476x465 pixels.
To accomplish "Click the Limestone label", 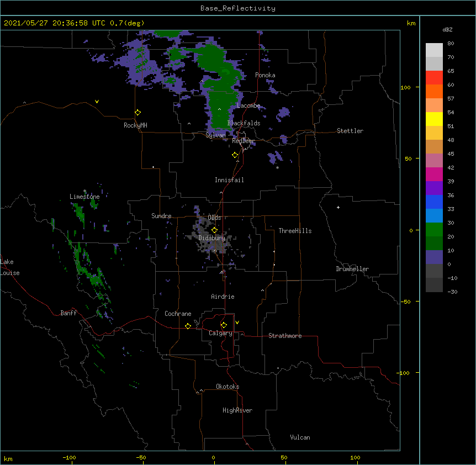I will coord(84,197).
